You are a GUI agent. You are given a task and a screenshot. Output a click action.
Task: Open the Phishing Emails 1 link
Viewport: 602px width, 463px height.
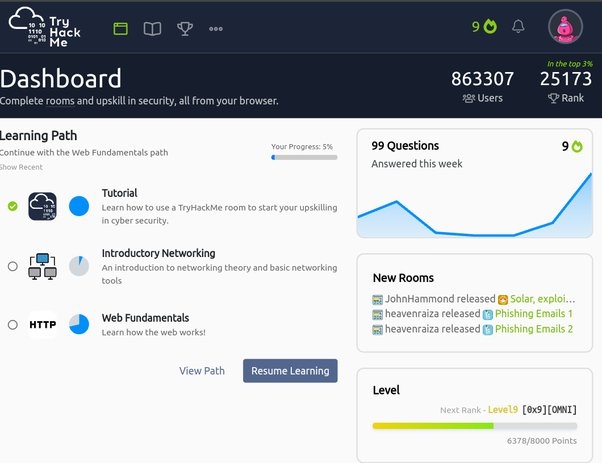[x=534, y=314]
